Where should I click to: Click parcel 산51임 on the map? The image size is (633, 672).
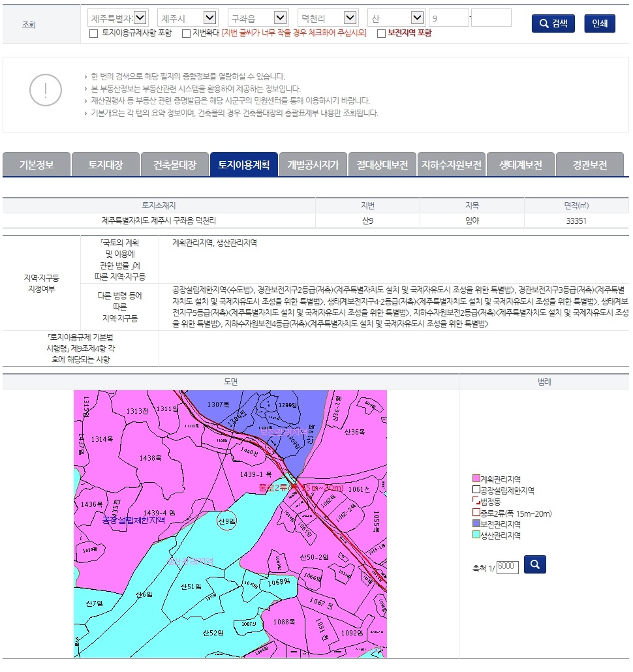191,586
